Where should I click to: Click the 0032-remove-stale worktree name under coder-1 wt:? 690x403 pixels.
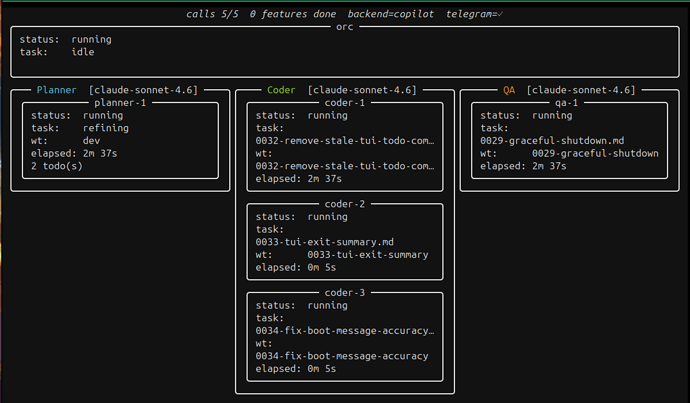345,166
